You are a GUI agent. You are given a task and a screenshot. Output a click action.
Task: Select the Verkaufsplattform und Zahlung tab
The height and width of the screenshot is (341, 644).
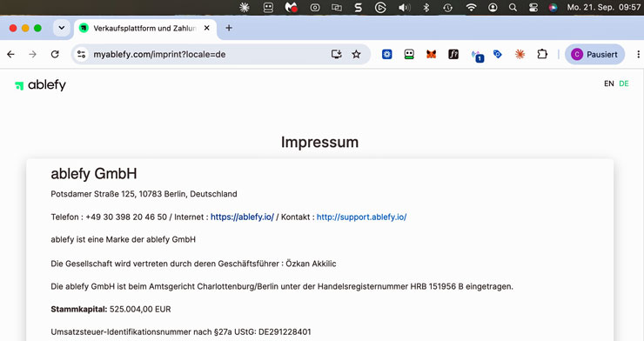click(x=144, y=28)
